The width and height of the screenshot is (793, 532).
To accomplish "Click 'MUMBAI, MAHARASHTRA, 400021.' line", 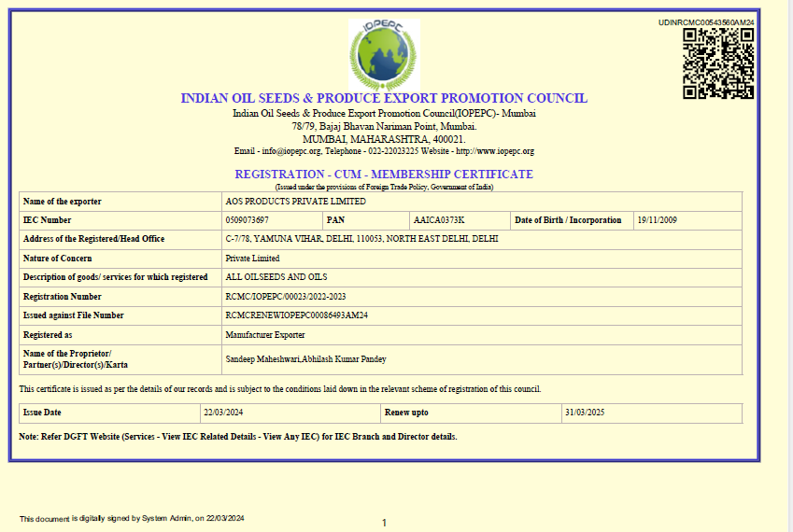I will (x=384, y=139).
